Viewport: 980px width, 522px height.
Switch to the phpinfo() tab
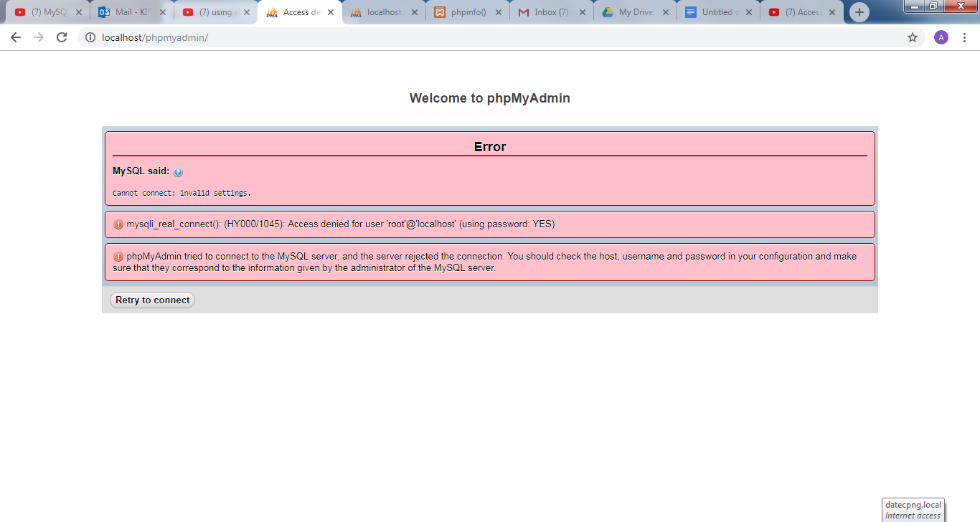pos(467,12)
